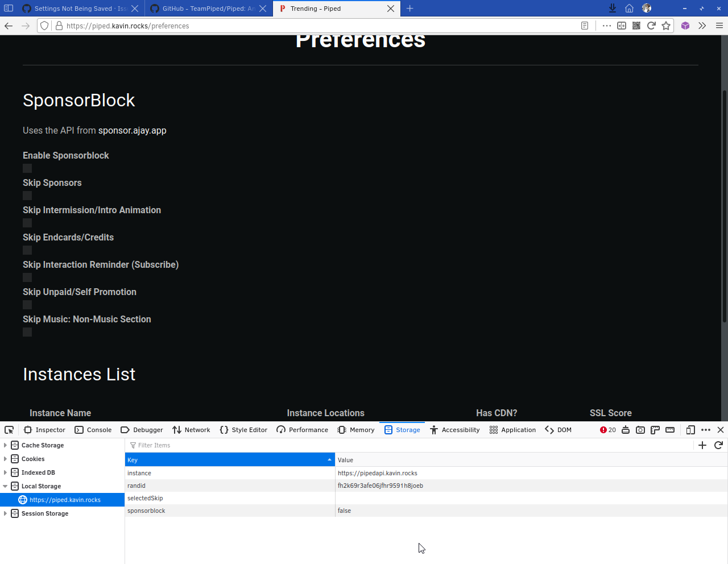
Task: Check the Skip Sponsors option
Action: pos(27,195)
